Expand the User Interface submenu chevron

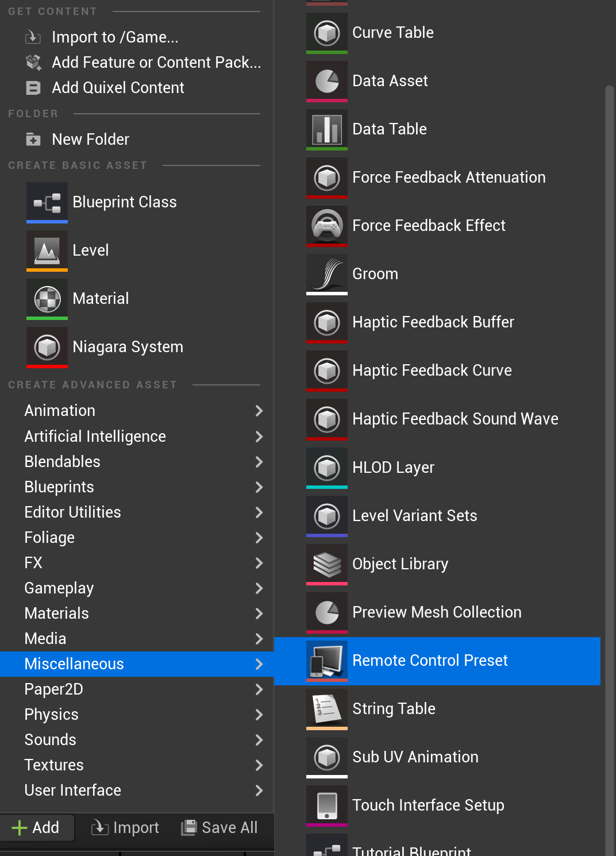tap(259, 791)
